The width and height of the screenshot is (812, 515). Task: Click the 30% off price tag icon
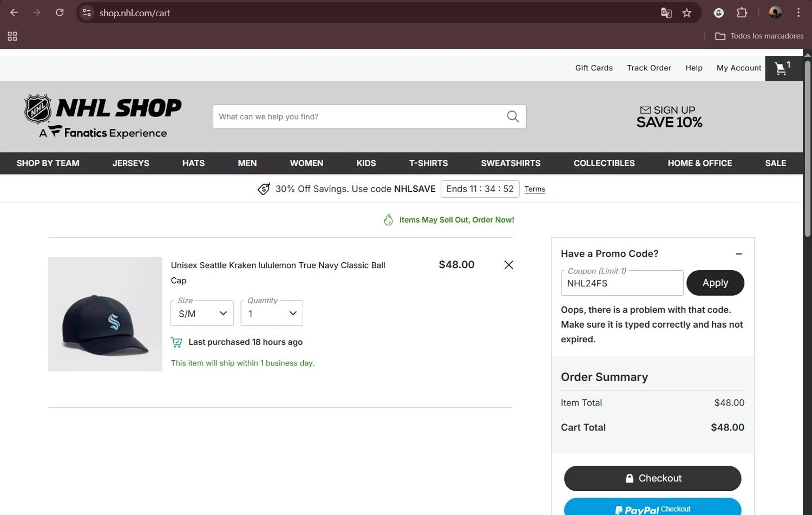coord(264,189)
